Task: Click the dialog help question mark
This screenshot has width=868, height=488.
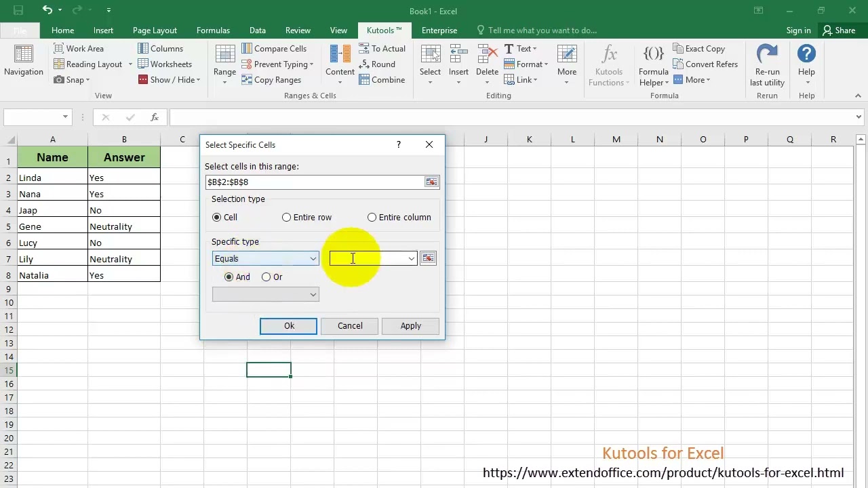Action: (398, 144)
